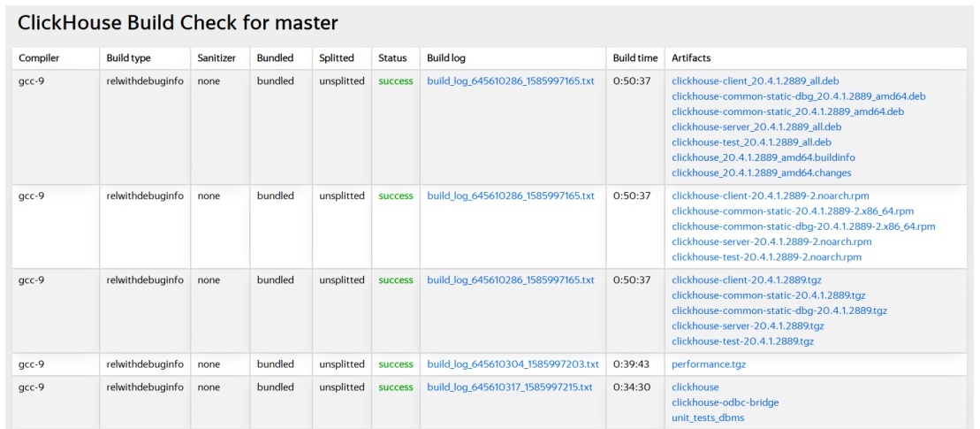
Task: Open clickhouse_20.4.1.2889_amd64.buildinfo file
Action: tap(763, 157)
